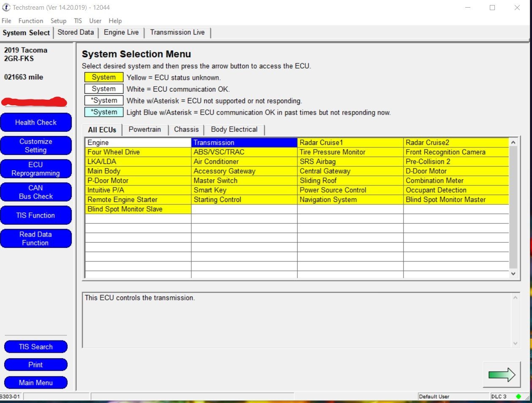
Task: Select the Remote Engine Starter system
Action: tap(138, 200)
